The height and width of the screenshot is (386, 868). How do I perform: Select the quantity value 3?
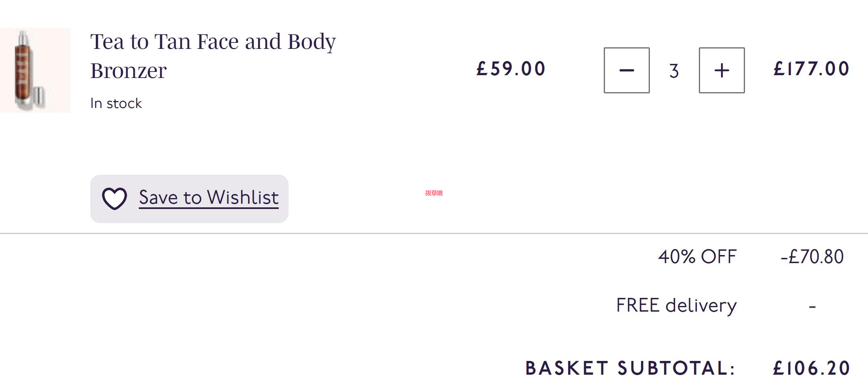674,71
